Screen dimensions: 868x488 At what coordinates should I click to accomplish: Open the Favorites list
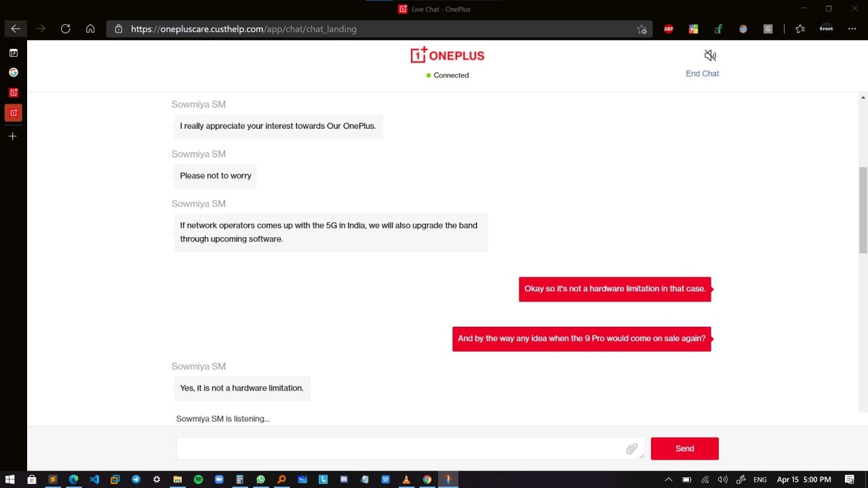click(x=800, y=29)
